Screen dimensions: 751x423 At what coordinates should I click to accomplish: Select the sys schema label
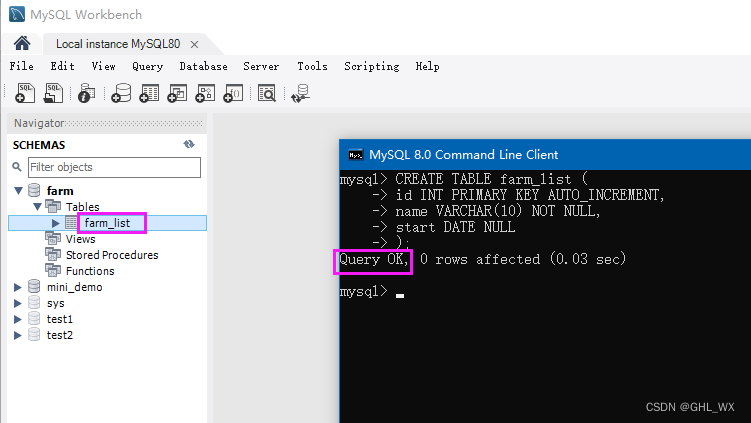click(56, 303)
